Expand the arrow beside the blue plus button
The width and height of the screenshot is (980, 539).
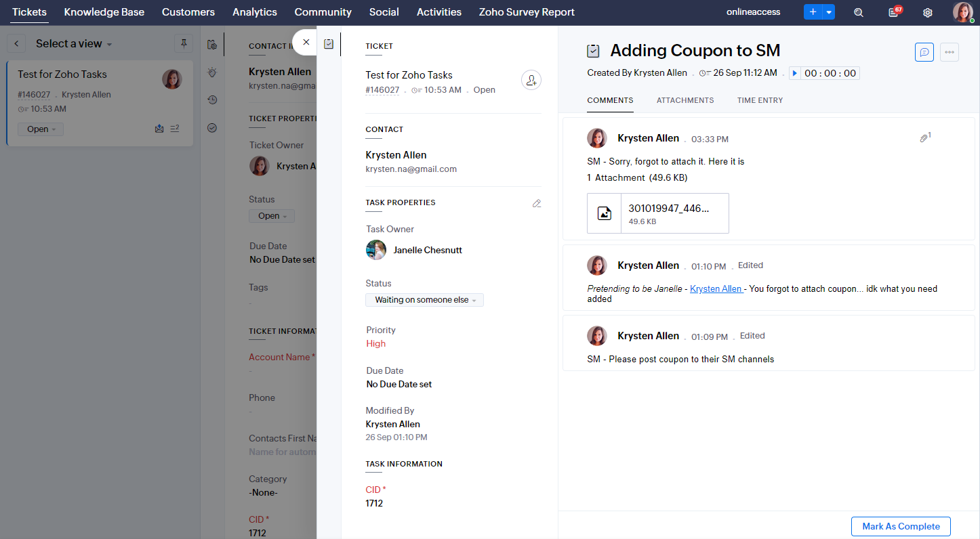click(828, 12)
